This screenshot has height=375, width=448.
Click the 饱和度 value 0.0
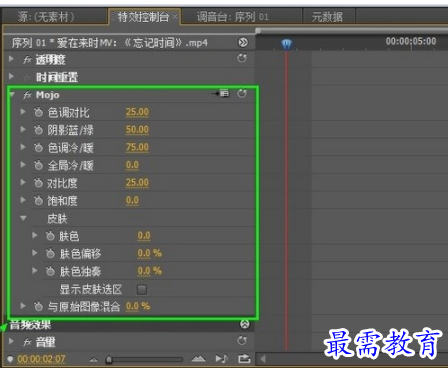pyautogui.click(x=132, y=200)
